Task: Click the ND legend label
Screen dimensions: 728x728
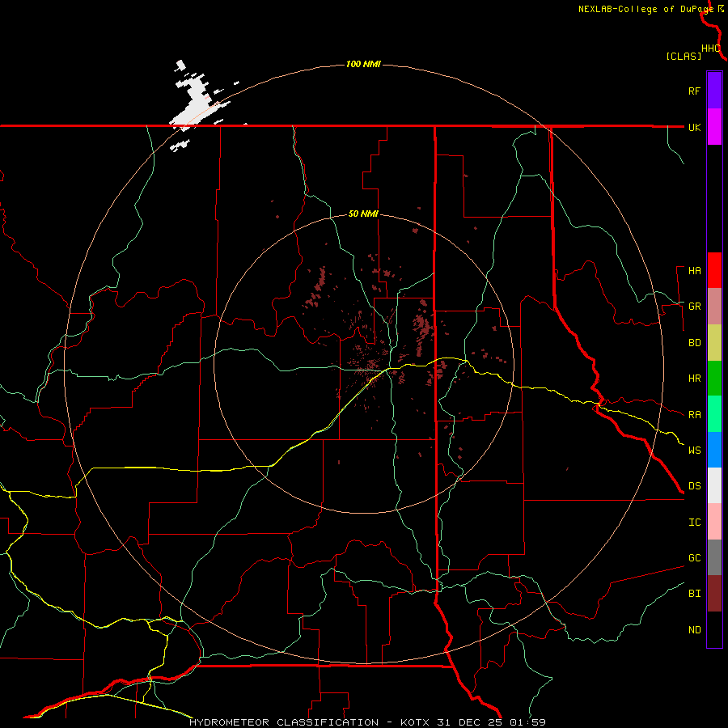Action: click(694, 630)
